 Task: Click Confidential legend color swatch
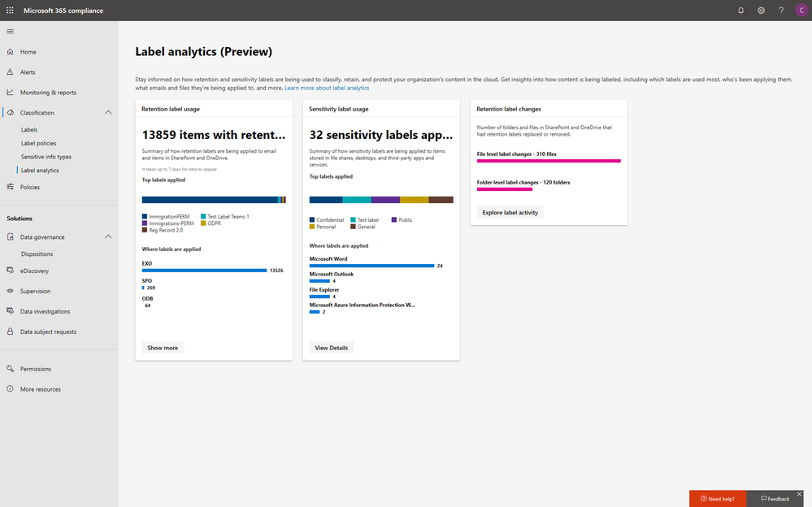coord(312,219)
